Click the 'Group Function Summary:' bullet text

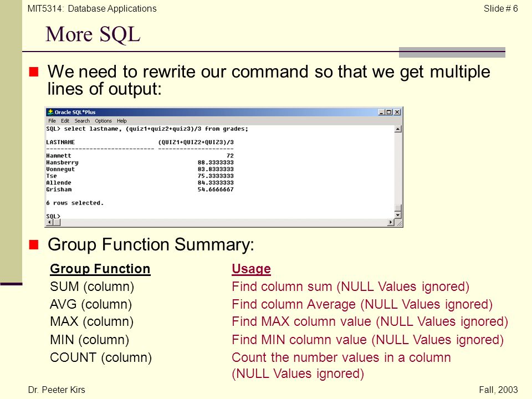tap(151, 245)
